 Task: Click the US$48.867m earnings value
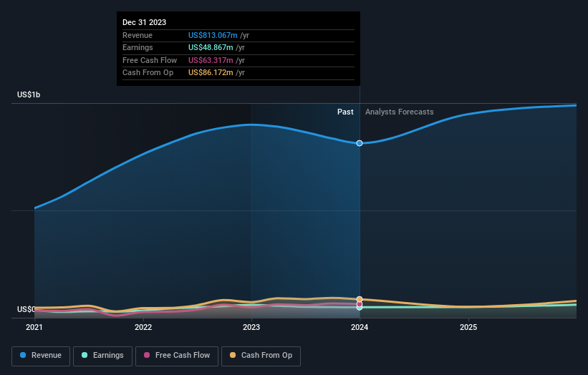point(211,47)
